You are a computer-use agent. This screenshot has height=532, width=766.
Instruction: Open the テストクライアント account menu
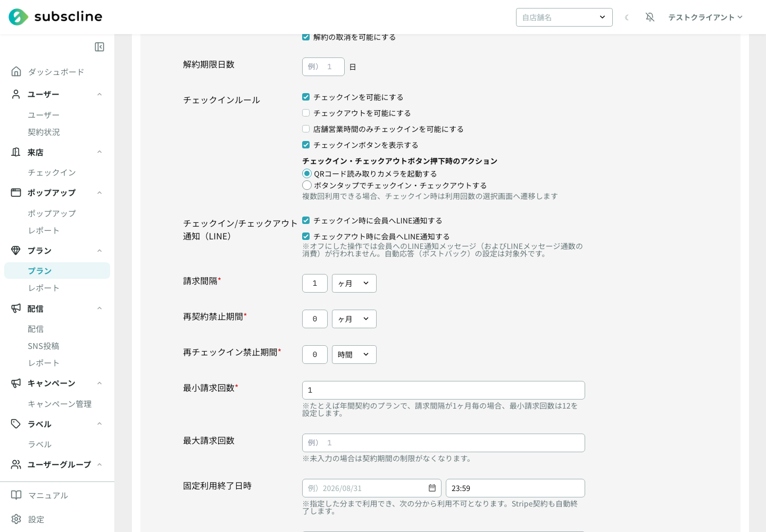click(705, 17)
